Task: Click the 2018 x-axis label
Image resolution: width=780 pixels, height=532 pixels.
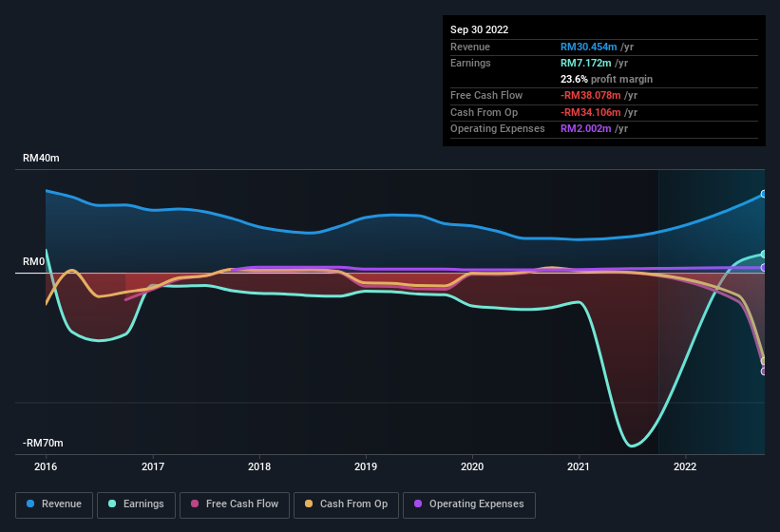Action: pyautogui.click(x=259, y=466)
